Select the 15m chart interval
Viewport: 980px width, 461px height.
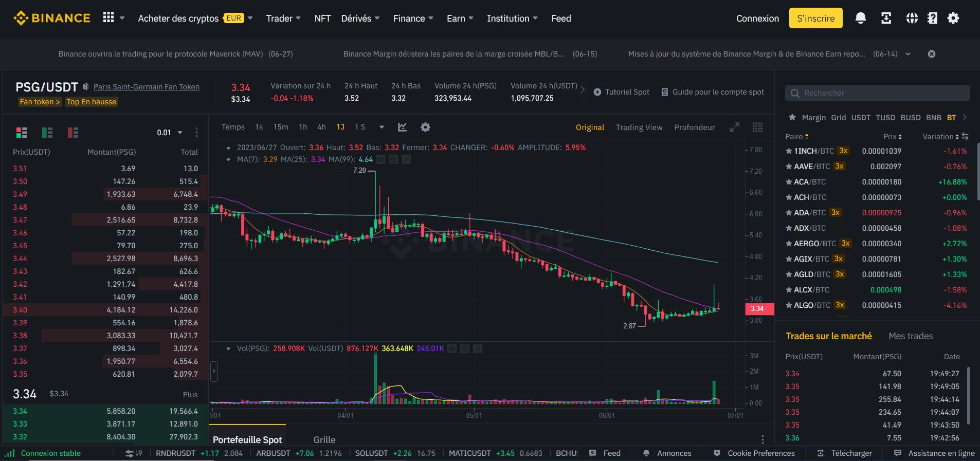pyautogui.click(x=281, y=127)
